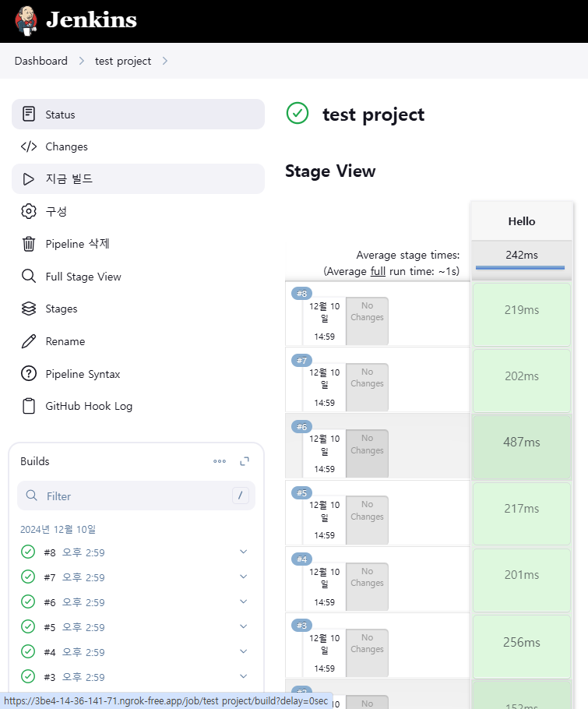The width and height of the screenshot is (588, 709).
Task: Click the 구성 gear icon
Action: click(29, 211)
